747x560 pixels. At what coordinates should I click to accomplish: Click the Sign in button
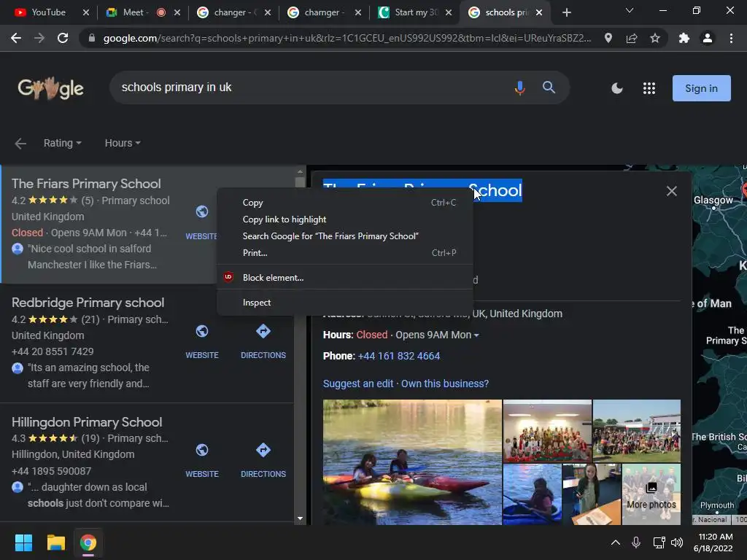pyautogui.click(x=701, y=88)
